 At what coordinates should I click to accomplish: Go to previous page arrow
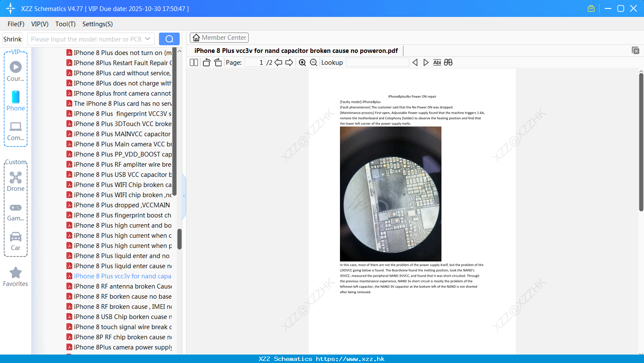pos(278,63)
